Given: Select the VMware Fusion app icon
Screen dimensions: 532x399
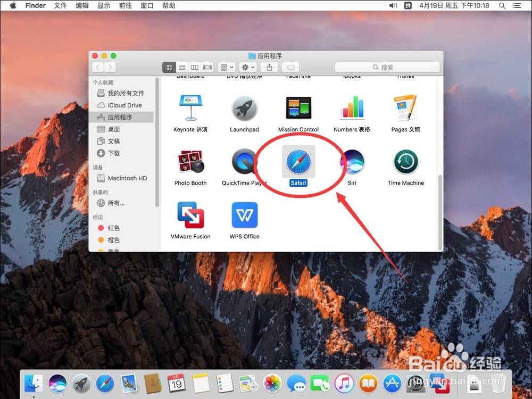Looking at the screenshot, I should (x=190, y=215).
